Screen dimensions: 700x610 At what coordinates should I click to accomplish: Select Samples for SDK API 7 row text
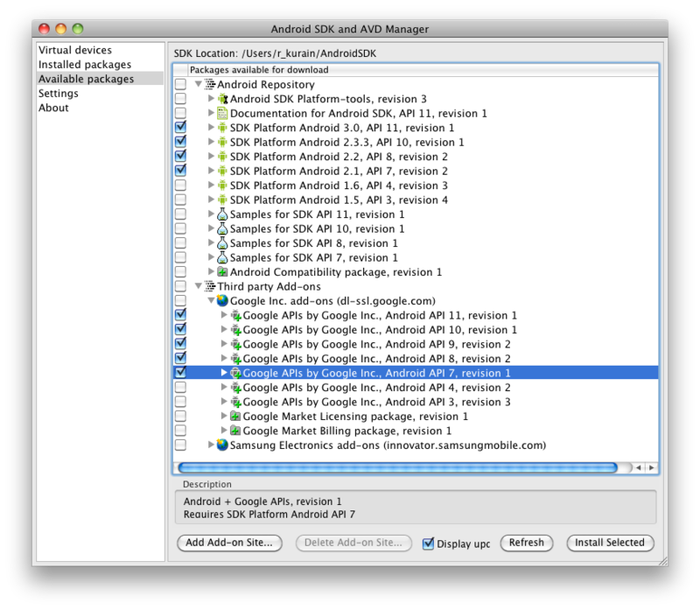(x=313, y=257)
